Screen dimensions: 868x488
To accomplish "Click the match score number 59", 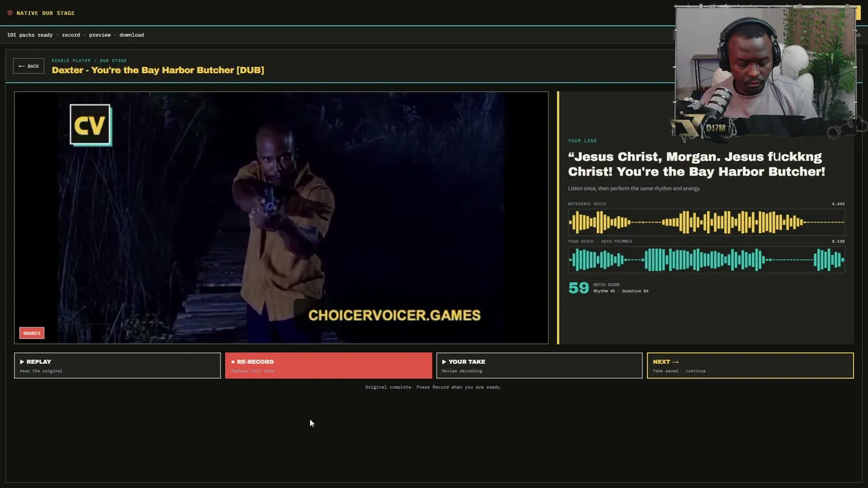I will point(578,288).
